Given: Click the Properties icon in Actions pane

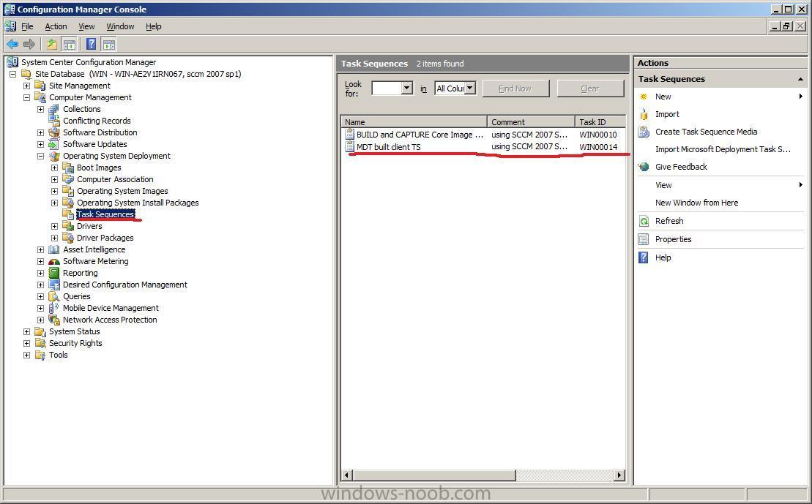Looking at the screenshot, I should click(x=644, y=239).
